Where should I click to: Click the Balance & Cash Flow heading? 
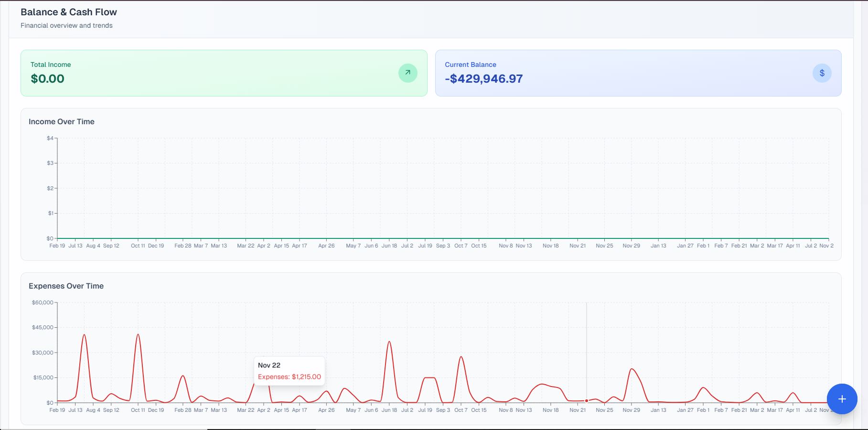pyautogui.click(x=68, y=12)
